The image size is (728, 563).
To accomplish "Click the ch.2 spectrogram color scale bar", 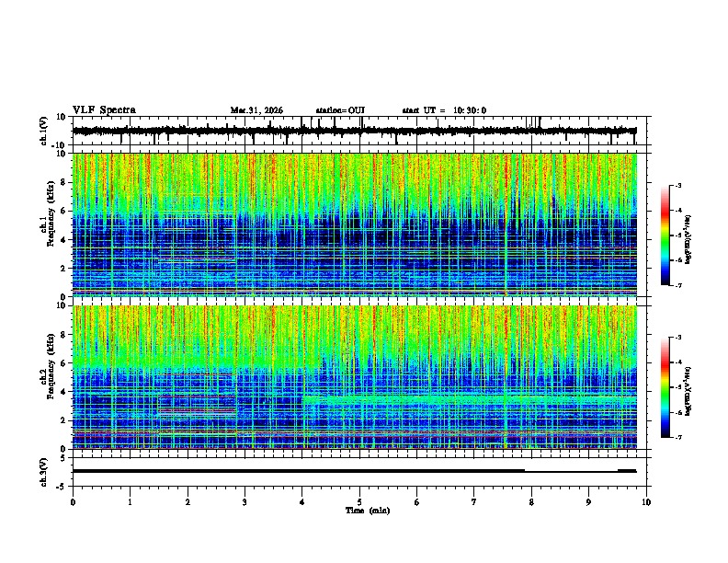I will point(665,387).
